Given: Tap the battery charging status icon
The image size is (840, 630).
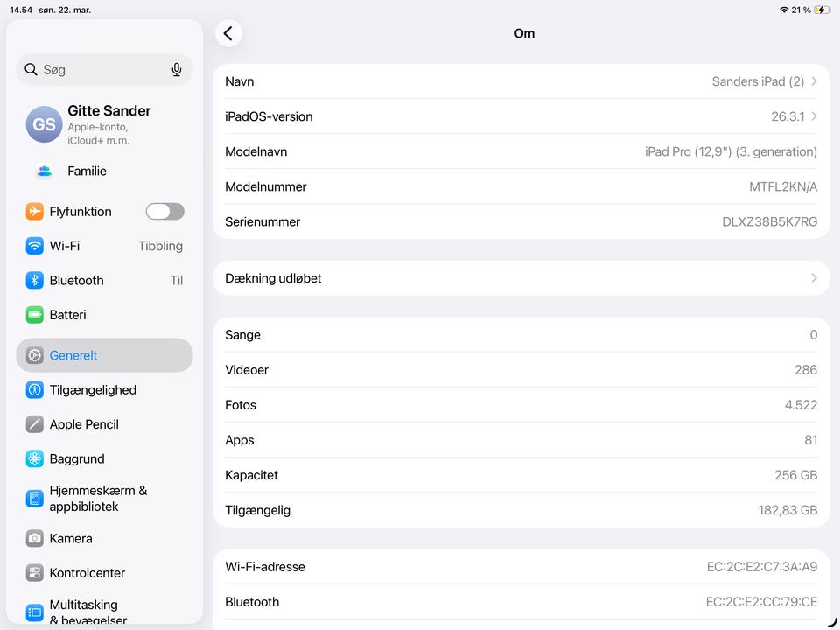Looking at the screenshot, I should click(822, 10).
